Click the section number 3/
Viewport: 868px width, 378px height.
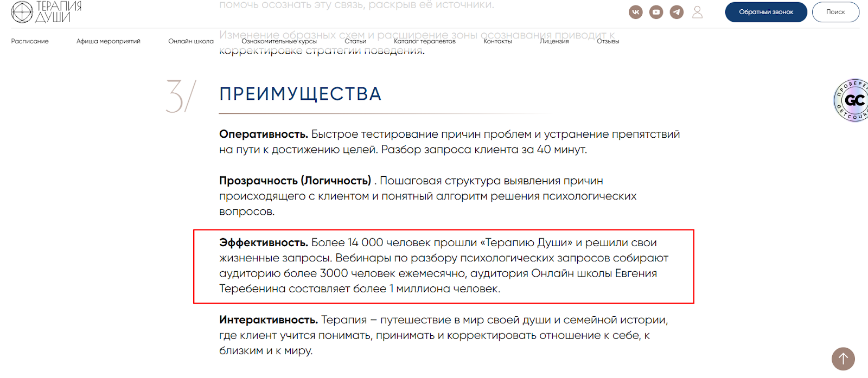pos(181,97)
